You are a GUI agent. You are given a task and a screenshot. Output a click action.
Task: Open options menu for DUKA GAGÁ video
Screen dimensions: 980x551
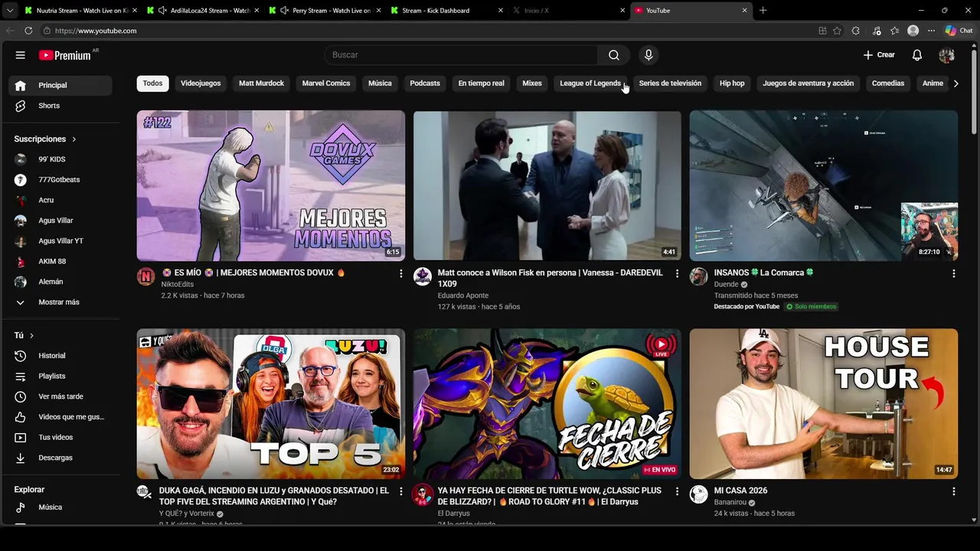[x=400, y=491]
